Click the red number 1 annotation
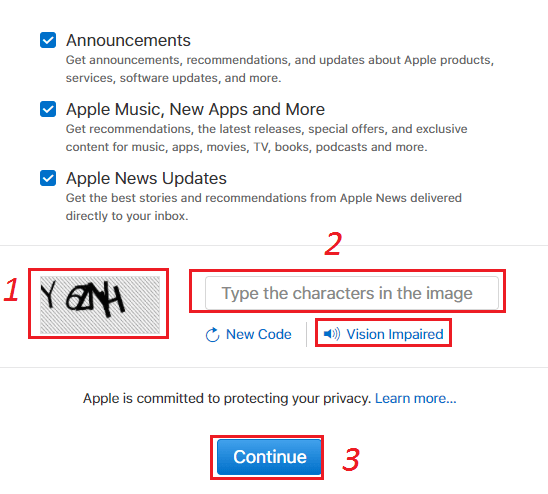548x494 pixels. pos(11,289)
